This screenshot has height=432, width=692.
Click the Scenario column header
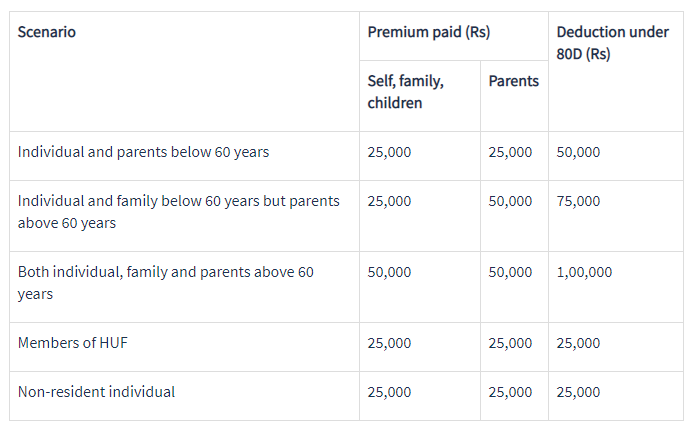(47, 32)
